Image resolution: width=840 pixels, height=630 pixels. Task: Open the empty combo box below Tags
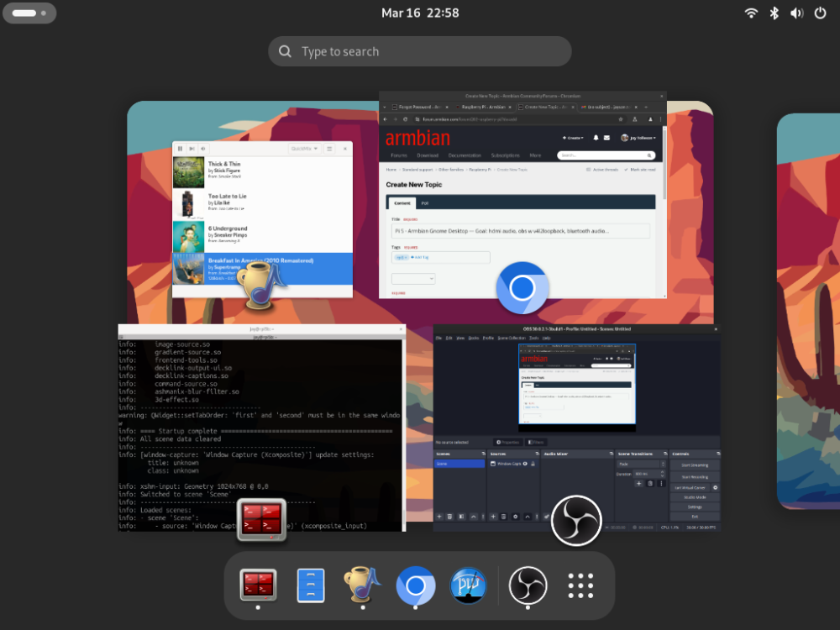pyautogui.click(x=413, y=279)
